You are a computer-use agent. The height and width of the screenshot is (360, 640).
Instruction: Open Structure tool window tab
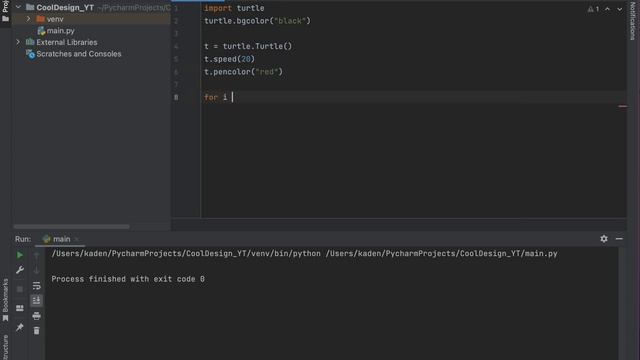click(x=5, y=347)
